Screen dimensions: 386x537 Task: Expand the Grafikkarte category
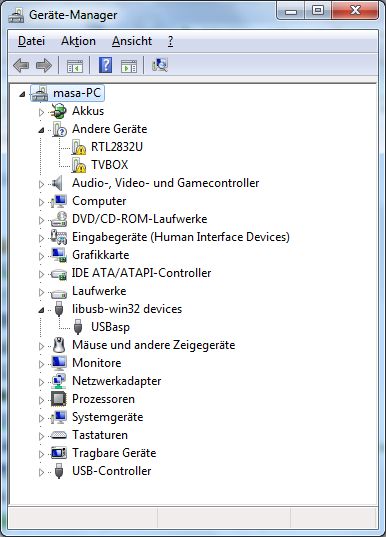41,256
